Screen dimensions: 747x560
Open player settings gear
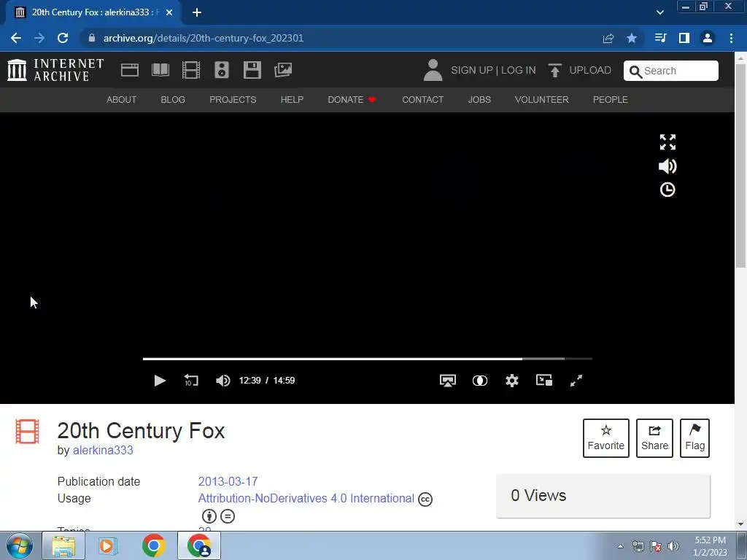coord(512,381)
